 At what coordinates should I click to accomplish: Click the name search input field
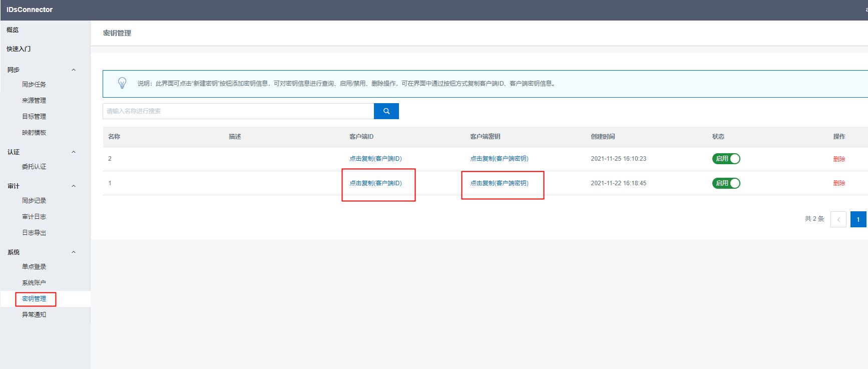click(x=238, y=111)
